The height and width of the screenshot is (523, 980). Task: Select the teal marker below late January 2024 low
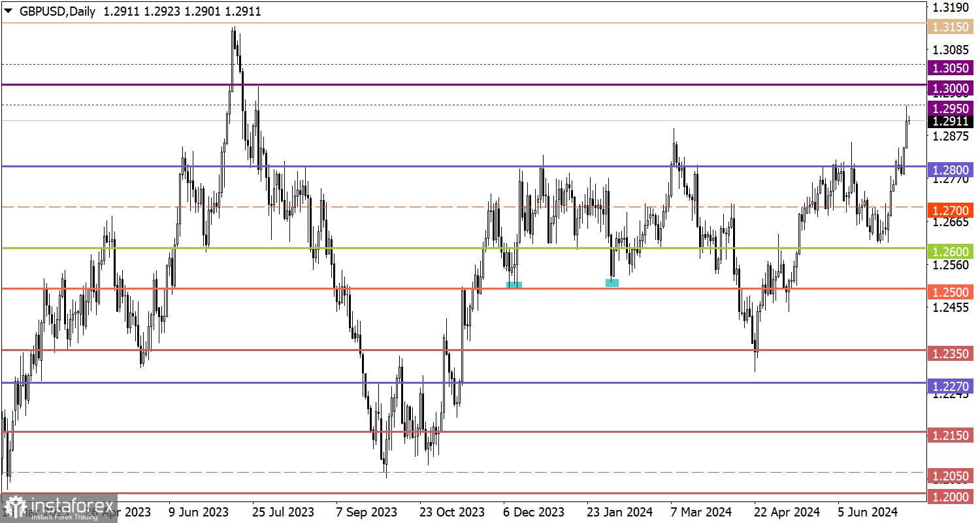612,283
